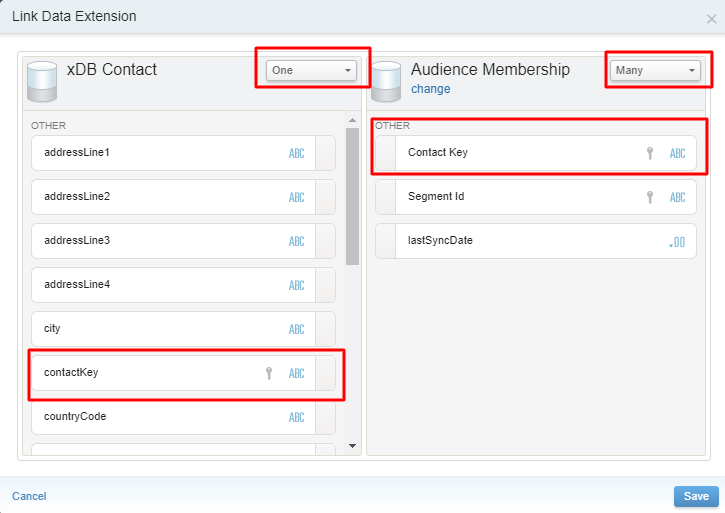Select the Segment Id field text
The image size is (725, 513).
436,196
